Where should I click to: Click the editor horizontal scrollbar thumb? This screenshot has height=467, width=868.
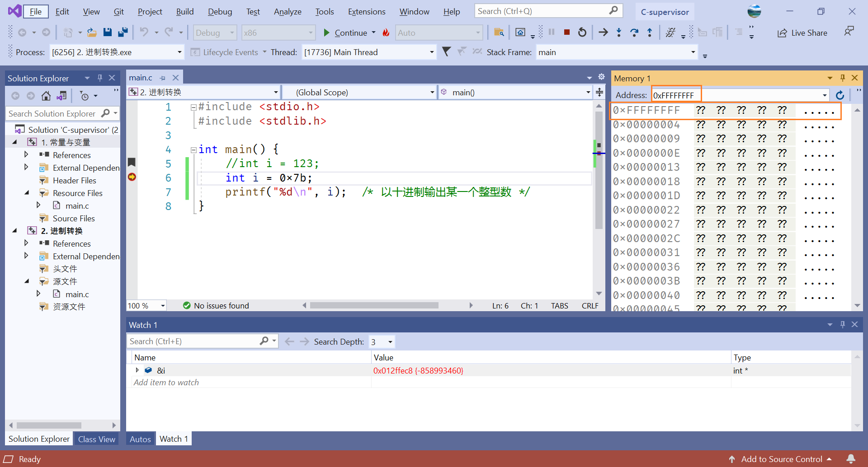374,306
